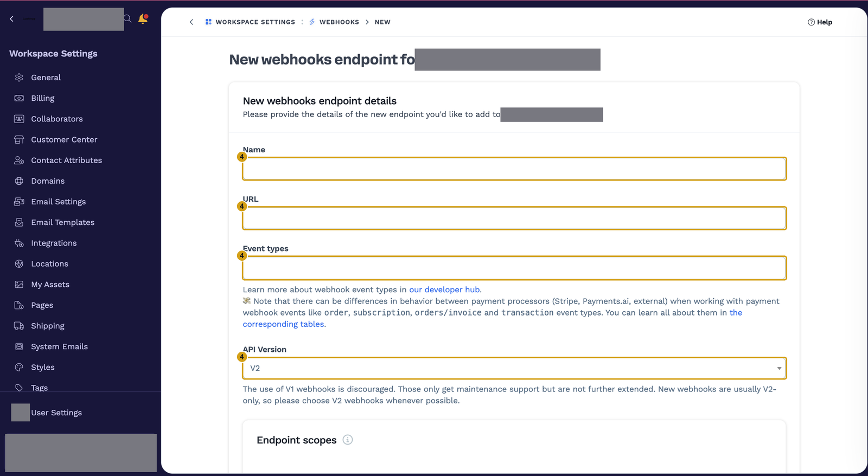Click the Integrations plug icon
868x476 pixels.
pos(19,243)
